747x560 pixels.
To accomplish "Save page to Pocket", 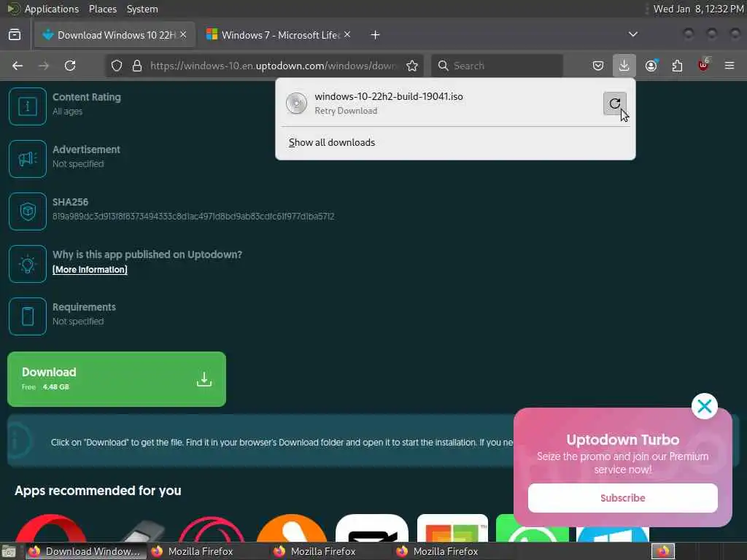I will [x=598, y=66].
